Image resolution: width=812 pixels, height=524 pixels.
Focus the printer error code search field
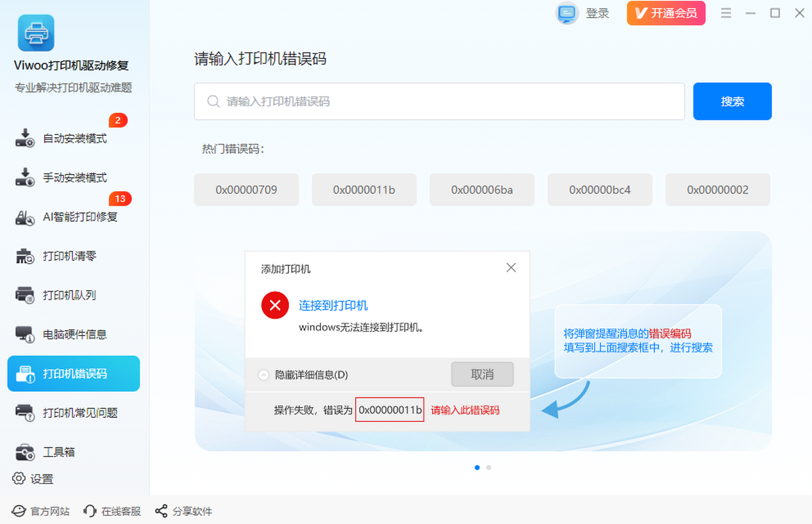pos(439,101)
